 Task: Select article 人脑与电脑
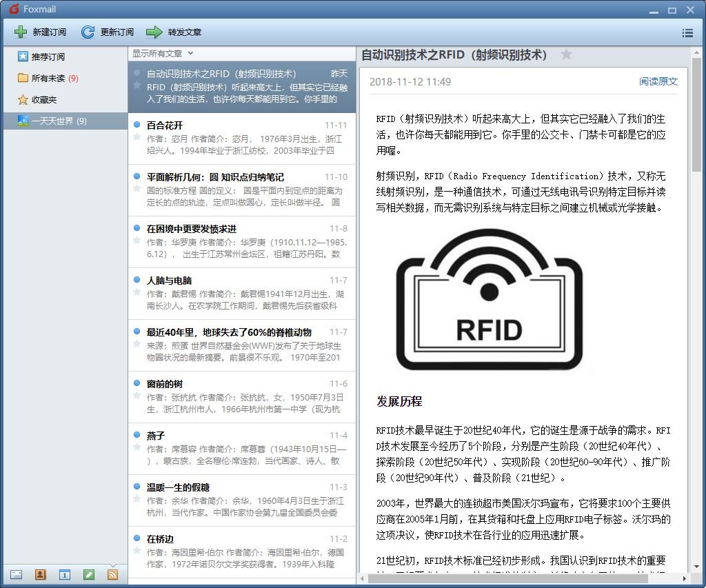pos(242,294)
